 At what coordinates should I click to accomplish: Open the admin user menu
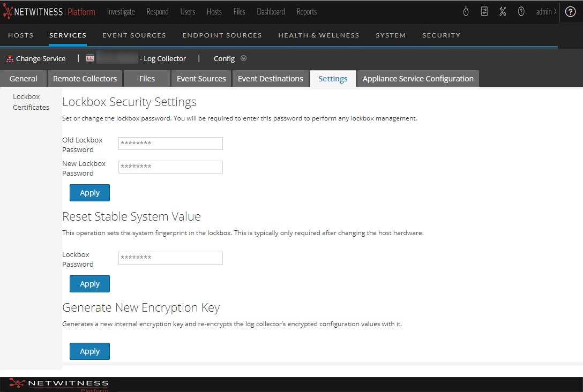pyautogui.click(x=545, y=12)
